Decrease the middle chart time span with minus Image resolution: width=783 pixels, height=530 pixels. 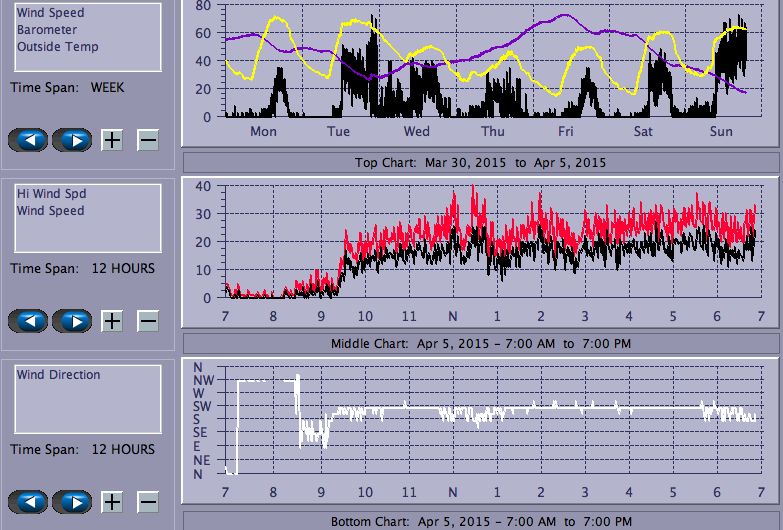pyautogui.click(x=147, y=321)
